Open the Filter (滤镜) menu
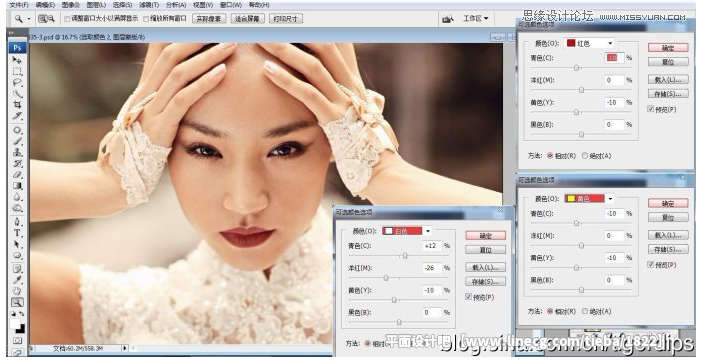This screenshot has width=703, height=360. tap(148, 5)
